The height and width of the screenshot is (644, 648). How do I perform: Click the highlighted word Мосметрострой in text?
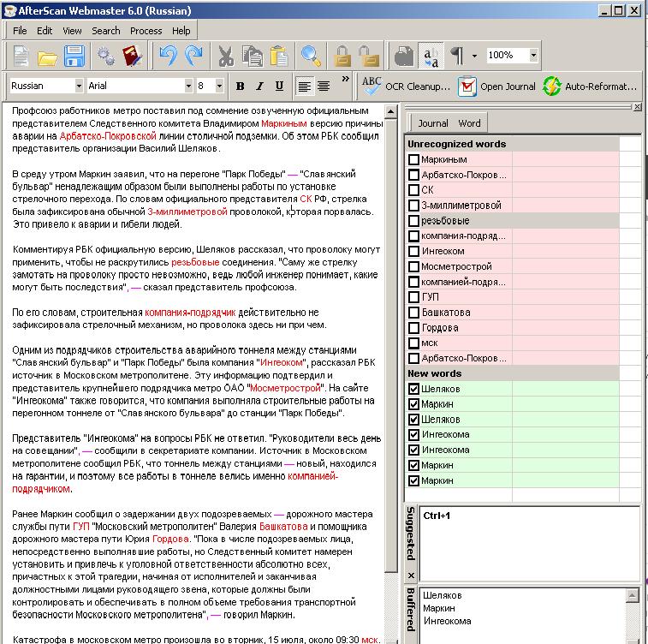(285, 388)
